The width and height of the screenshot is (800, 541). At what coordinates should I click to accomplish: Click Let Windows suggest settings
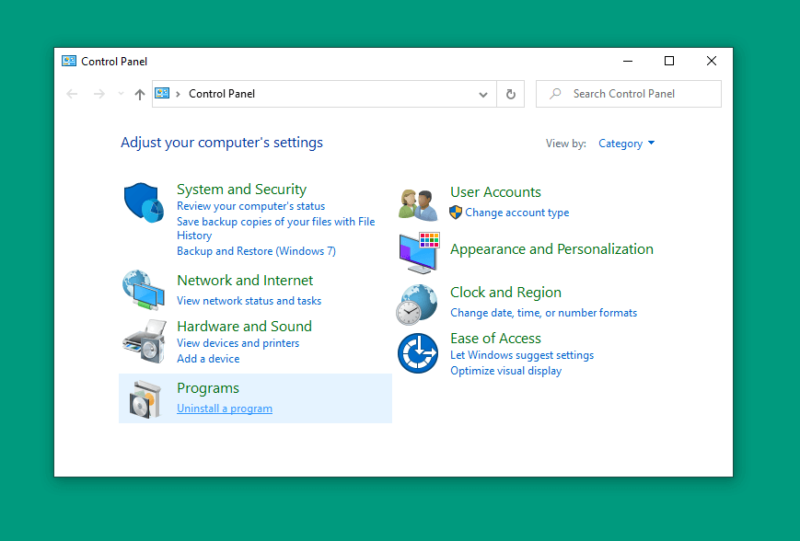pos(522,355)
